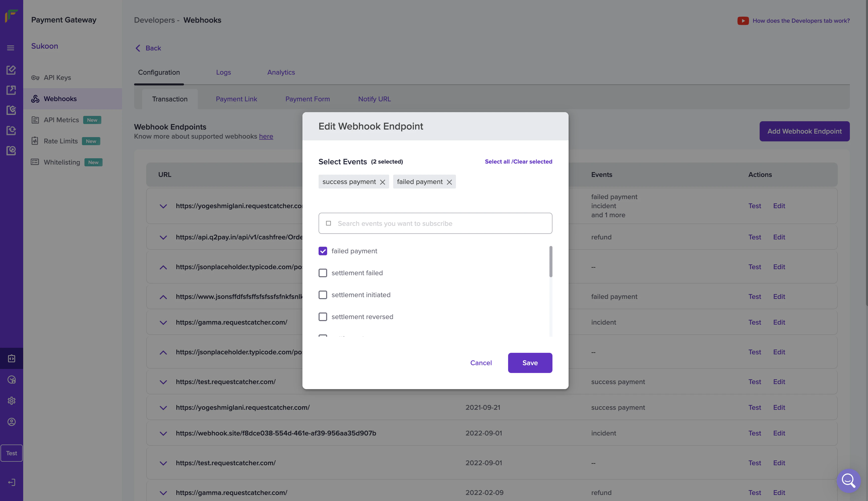This screenshot has height=501, width=868.
Task: Click the user profile icon in sidebar
Action: [11, 422]
